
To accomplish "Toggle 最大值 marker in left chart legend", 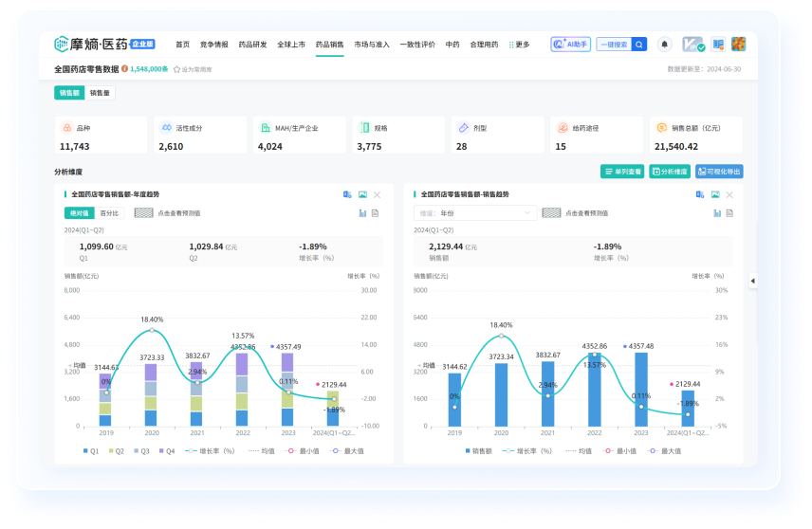I will pyautogui.click(x=347, y=451).
